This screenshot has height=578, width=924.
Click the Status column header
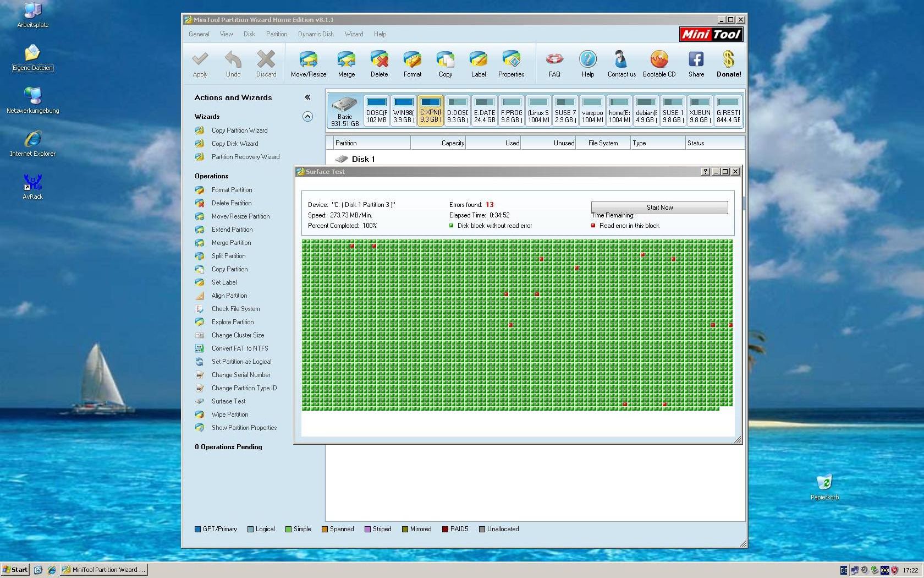point(715,143)
